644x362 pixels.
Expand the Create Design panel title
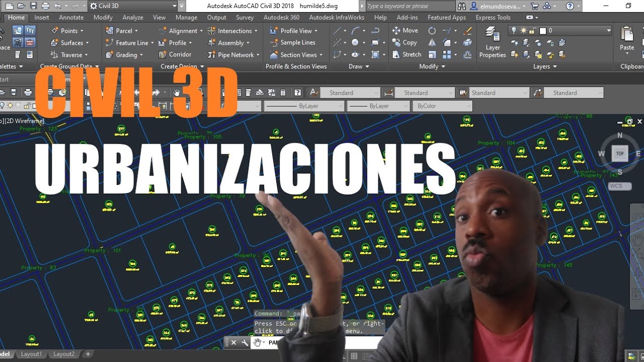(x=182, y=66)
